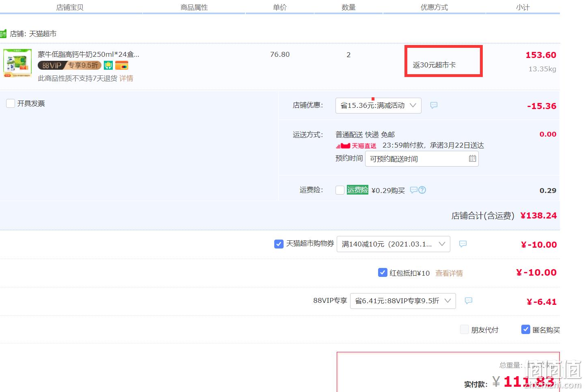Tick the 运费险 purchase checkbox

click(340, 190)
